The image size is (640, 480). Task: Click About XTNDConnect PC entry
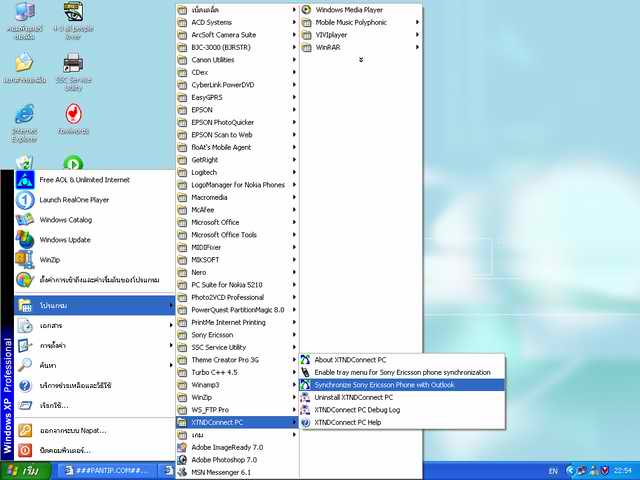click(402, 360)
